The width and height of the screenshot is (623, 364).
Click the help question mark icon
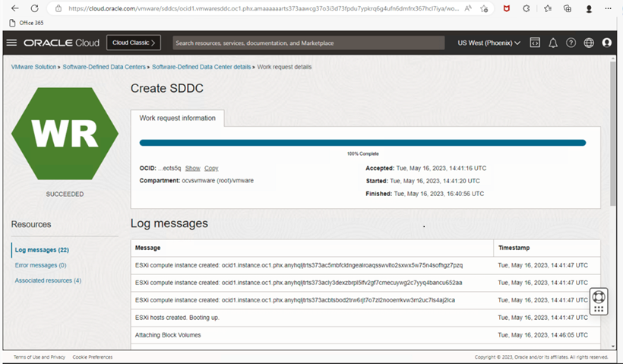pos(571,43)
